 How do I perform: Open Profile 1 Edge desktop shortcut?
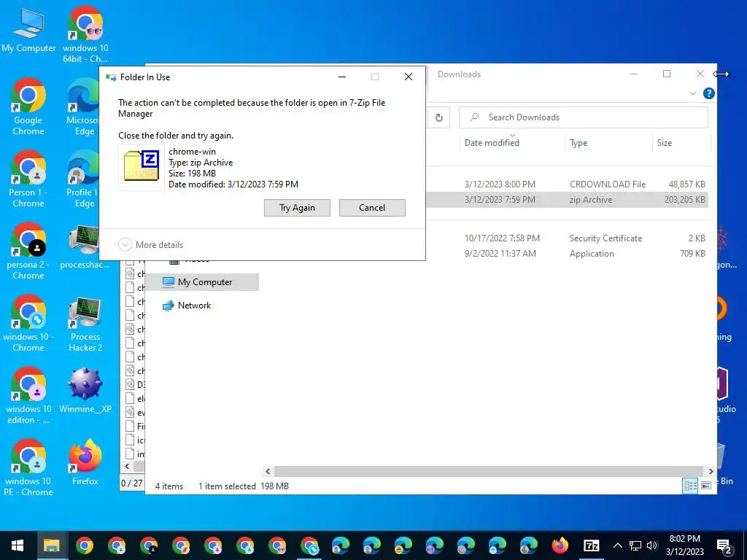(x=83, y=179)
